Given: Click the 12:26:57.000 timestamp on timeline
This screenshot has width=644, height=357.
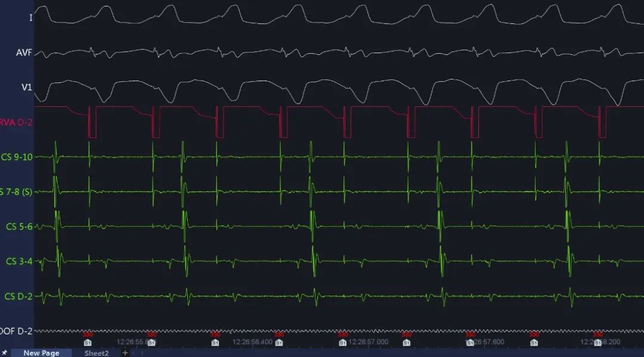Looking at the screenshot, I should (369, 342).
